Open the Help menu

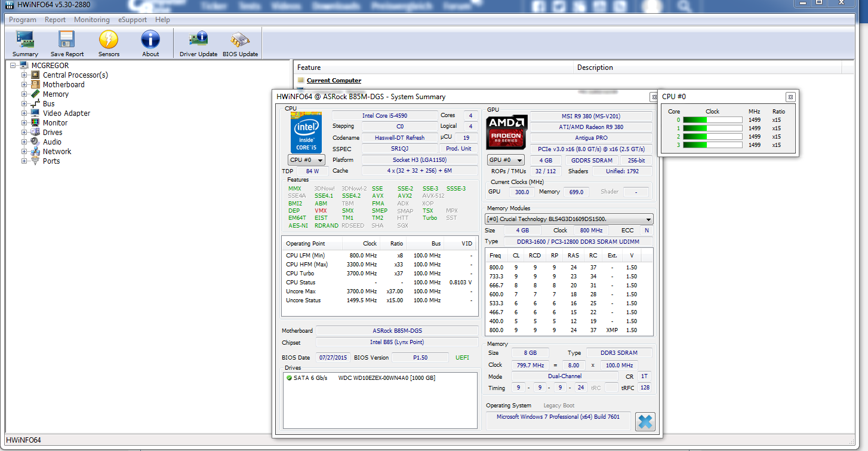point(162,20)
